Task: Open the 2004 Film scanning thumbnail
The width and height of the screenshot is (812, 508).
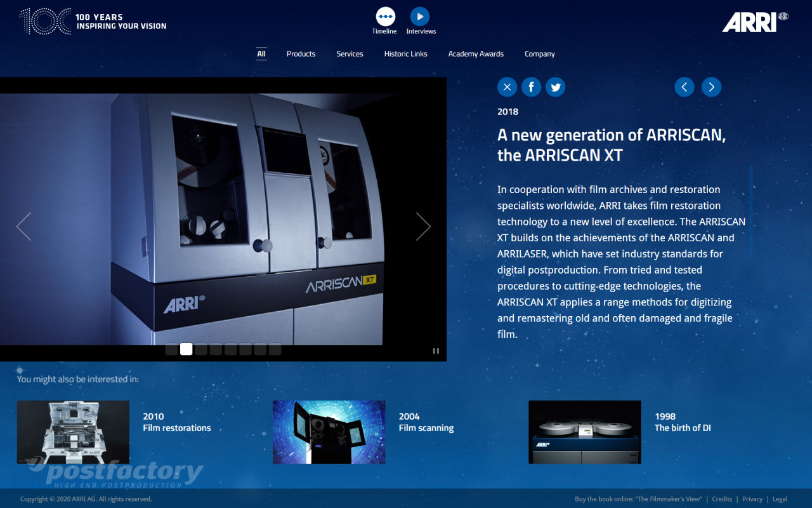Action: pos(329,432)
